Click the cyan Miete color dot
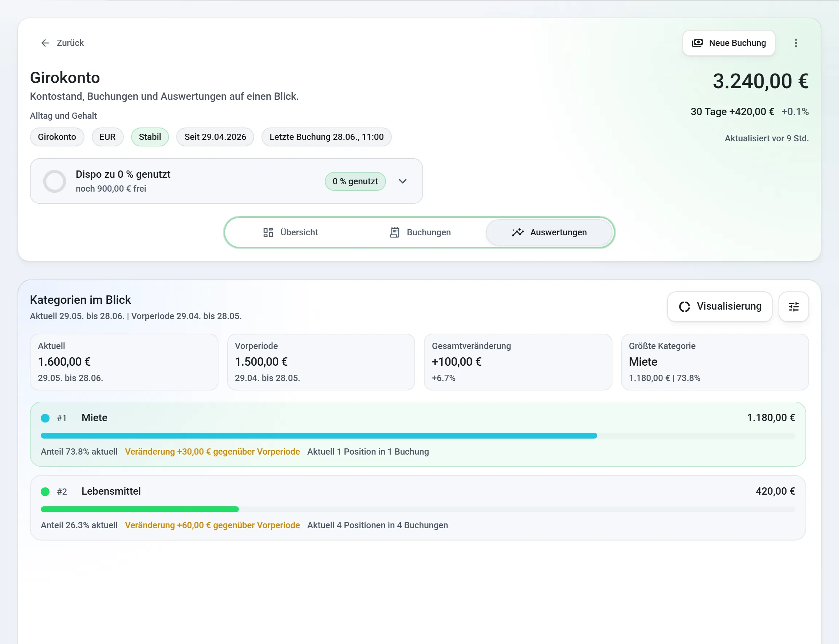Viewport: 839px width, 644px height. [x=45, y=418]
